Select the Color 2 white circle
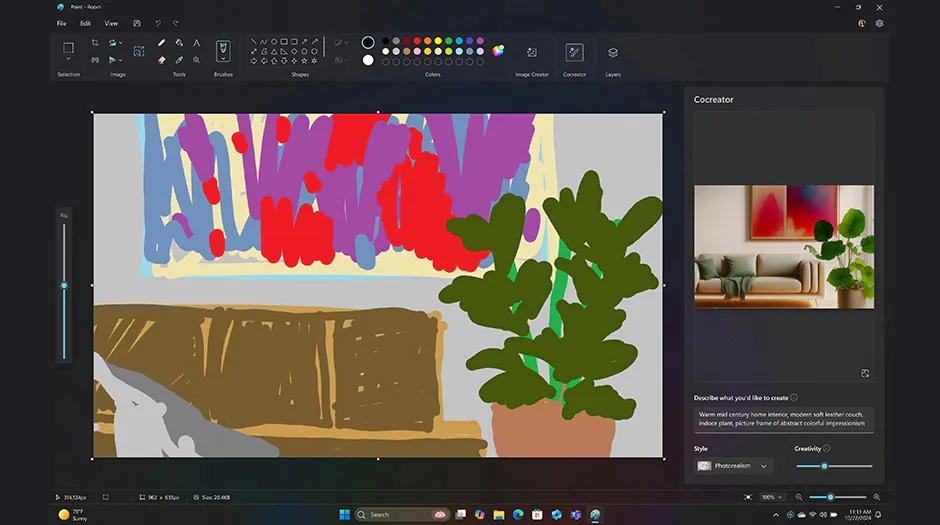 click(x=368, y=60)
